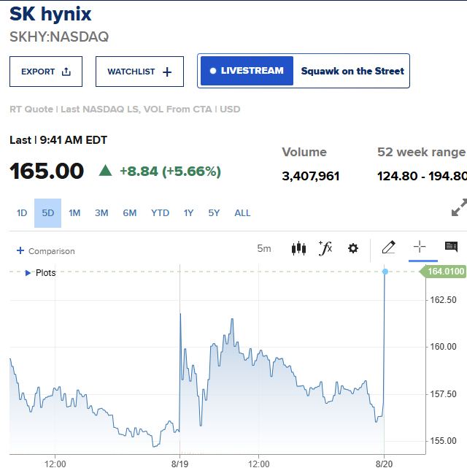Toggle the chart info tooltip icon

(x=451, y=247)
